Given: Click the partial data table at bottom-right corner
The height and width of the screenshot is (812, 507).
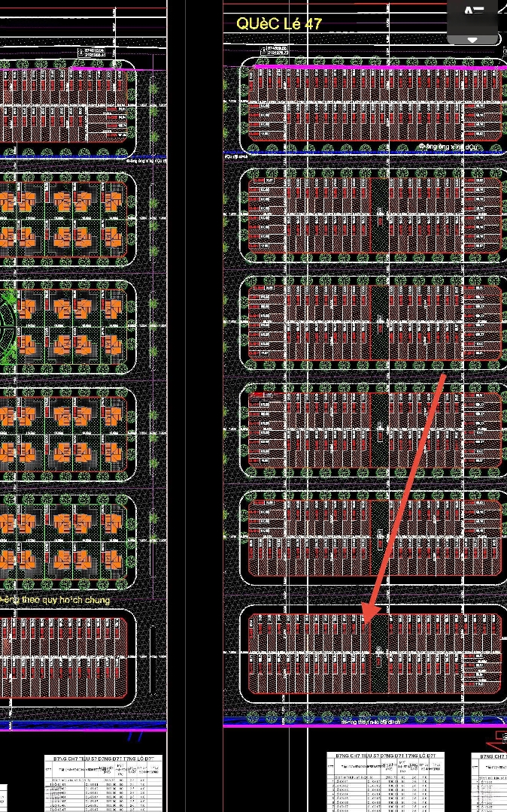Looking at the screenshot, I should (489, 782).
